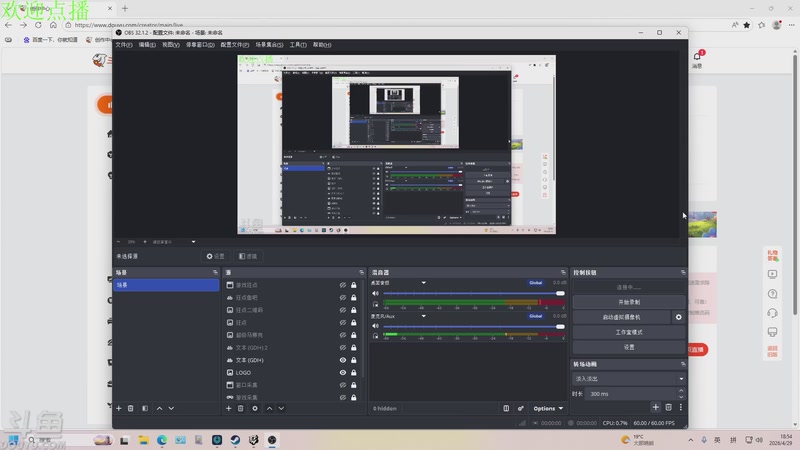Open the Steam icon in Windows taskbar
This screenshot has height=450, width=800.
[x=235, y=440]
